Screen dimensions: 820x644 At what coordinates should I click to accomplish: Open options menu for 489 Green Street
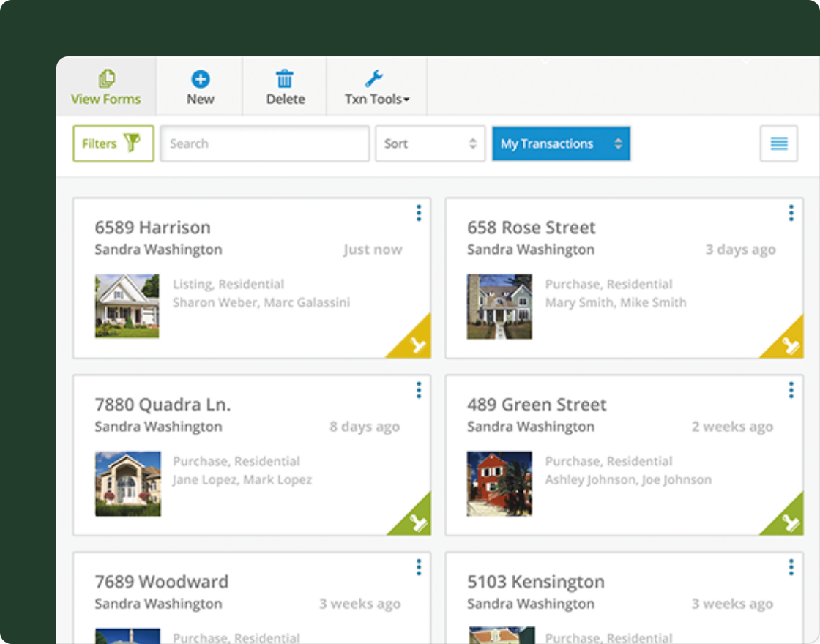click(x=791, y=390)
